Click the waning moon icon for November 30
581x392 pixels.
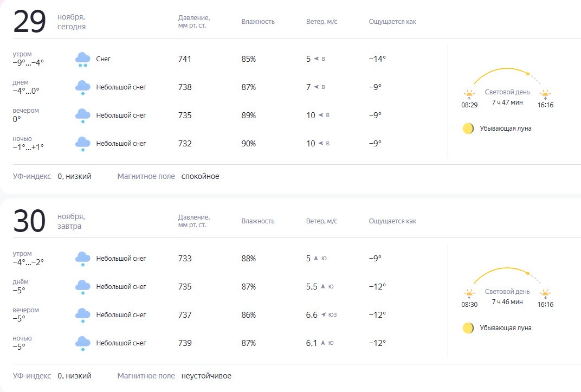tap(468, 328)
